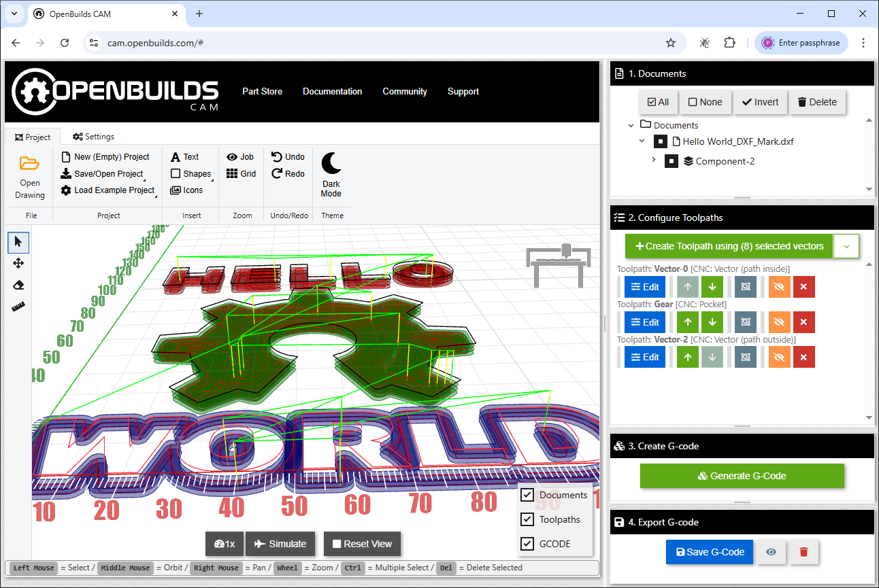
Task: Uncheck the Toolpaths view checkbox
Action: 527,519
